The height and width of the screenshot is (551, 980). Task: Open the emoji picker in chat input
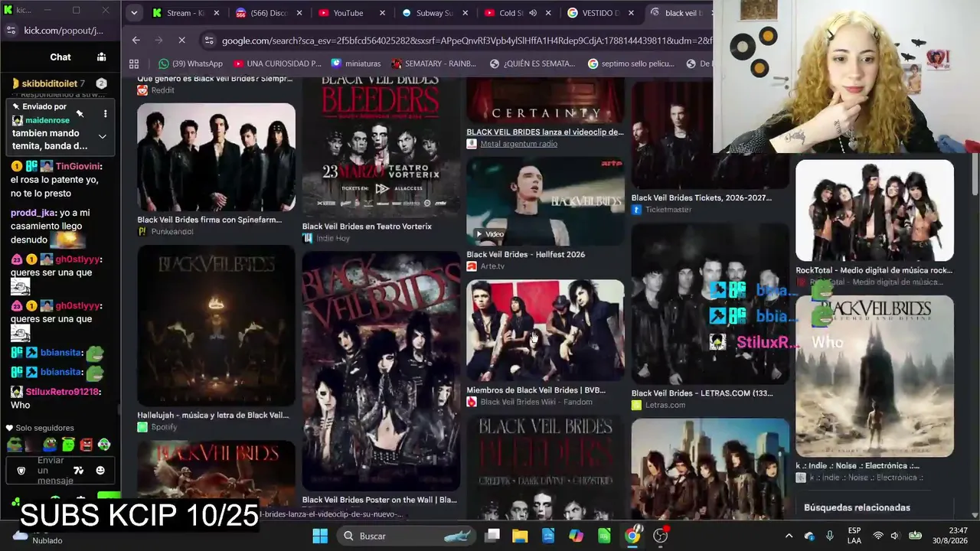coord(100,471)
